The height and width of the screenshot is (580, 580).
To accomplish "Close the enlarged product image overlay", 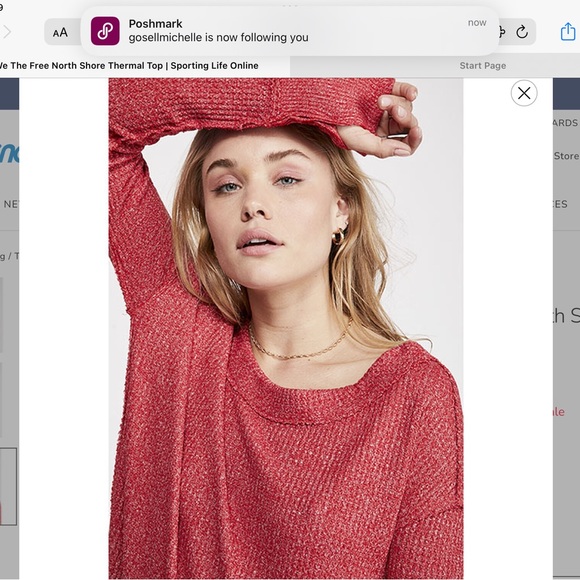I will click(524, 93).
